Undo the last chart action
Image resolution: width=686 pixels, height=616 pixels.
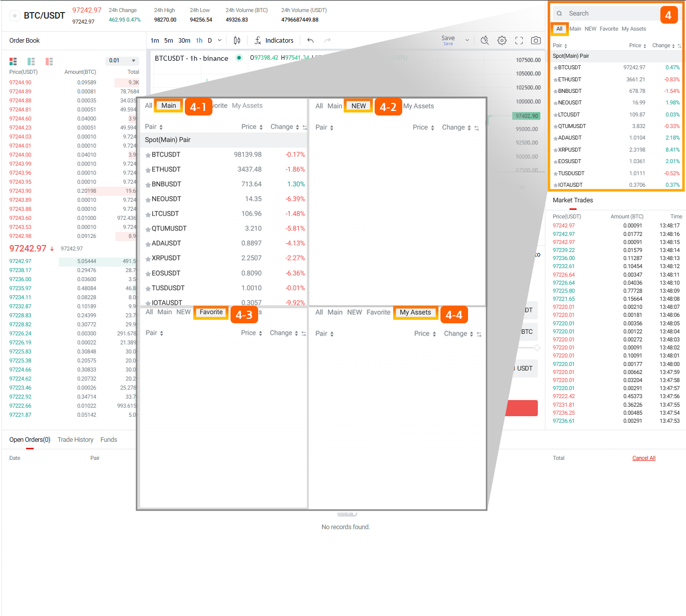(310, 40)
